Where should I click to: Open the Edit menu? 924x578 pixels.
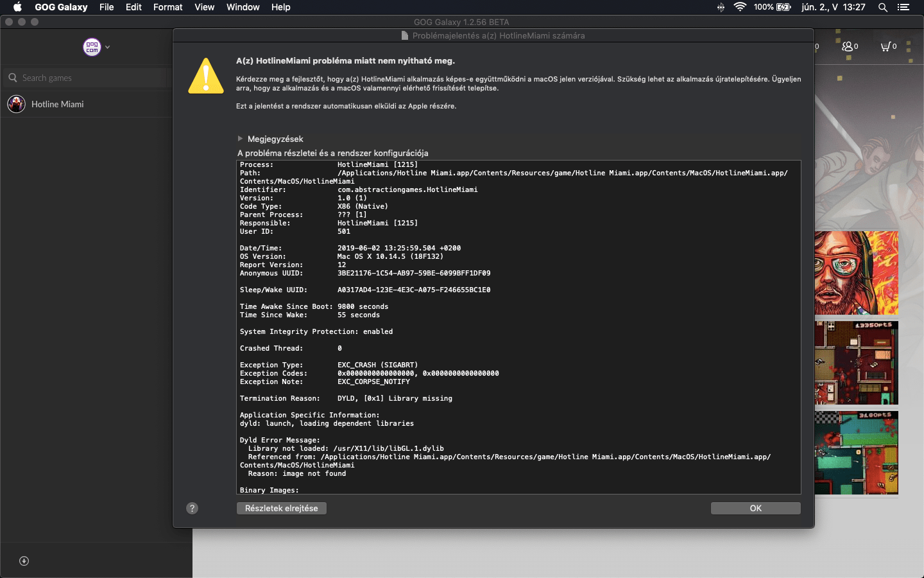(133, 7)
